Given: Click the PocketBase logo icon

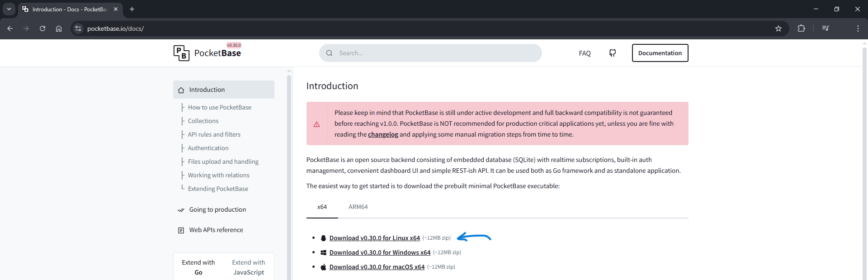Looking at the screenshot, I should coord(181,53).
